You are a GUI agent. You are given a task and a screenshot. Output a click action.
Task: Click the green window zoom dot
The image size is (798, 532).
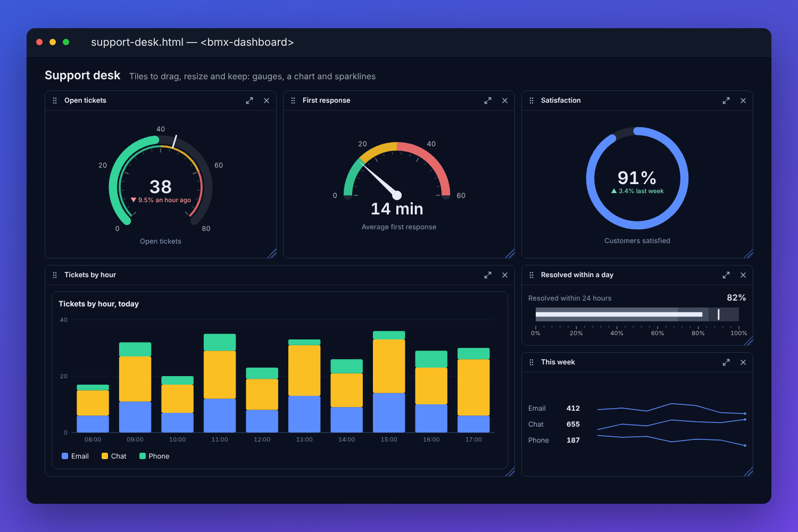pyautogui.click(x=66, y=42)
